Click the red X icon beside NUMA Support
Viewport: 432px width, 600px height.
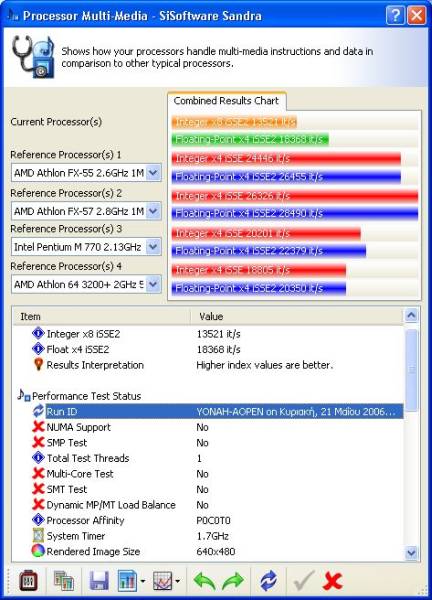click(x=38, y=427)
